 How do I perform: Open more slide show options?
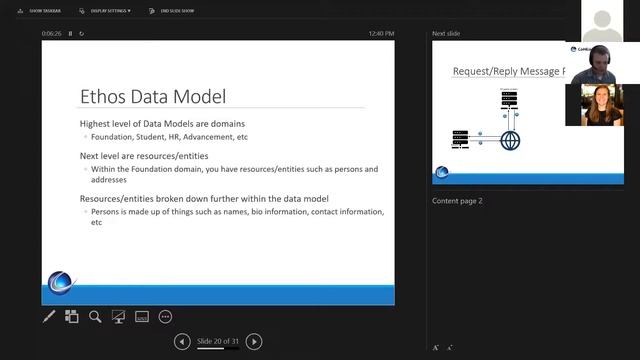point(165,317)
